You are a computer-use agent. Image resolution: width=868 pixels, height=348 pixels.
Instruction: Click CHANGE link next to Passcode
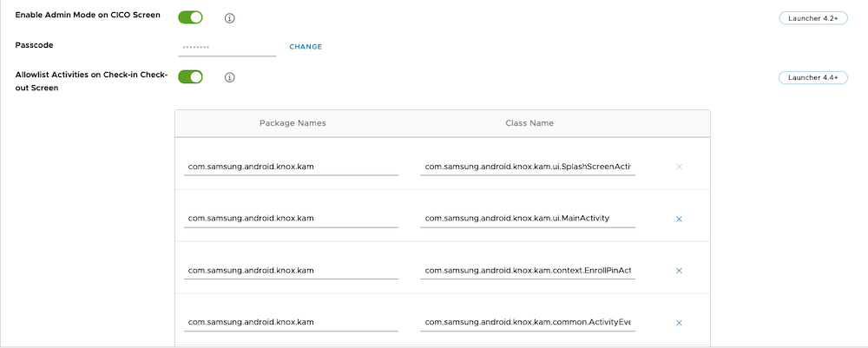(306, 47)
